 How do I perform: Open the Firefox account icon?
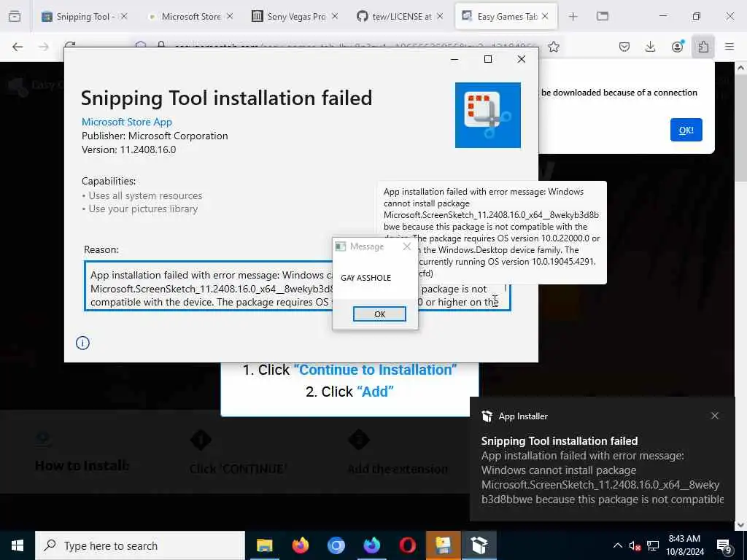point(678,47)
